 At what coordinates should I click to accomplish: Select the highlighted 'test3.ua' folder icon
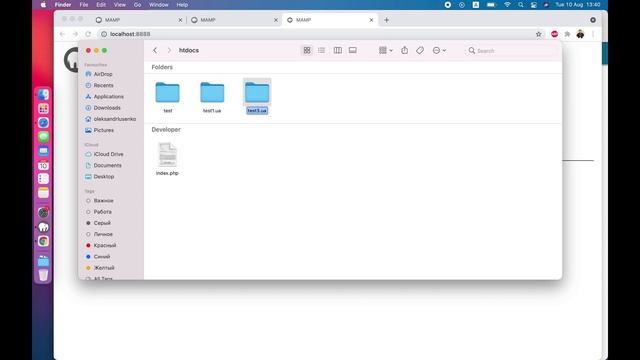pyautogui.click(x=257, y=92)
